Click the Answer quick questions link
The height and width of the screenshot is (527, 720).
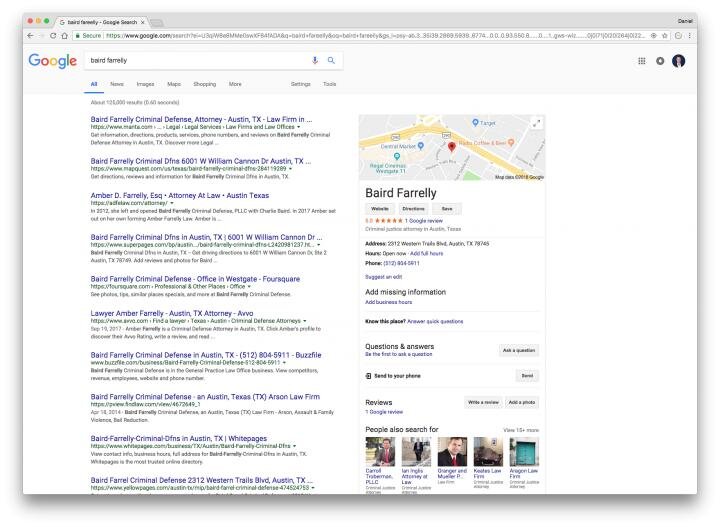tap(435, 322)
